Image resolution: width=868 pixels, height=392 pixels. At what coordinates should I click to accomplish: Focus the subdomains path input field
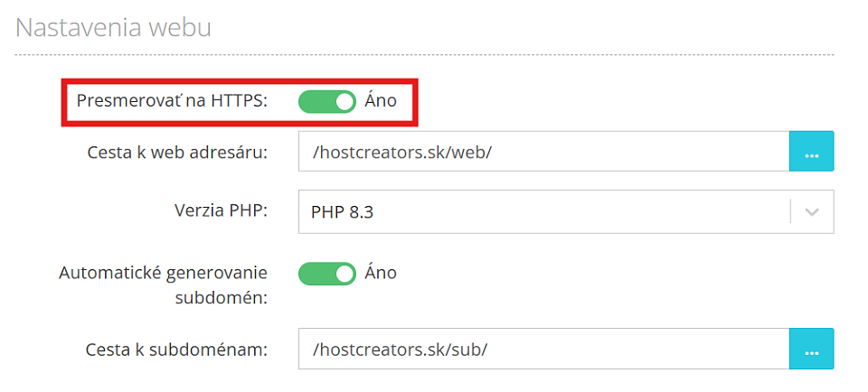tap(543, 349)
